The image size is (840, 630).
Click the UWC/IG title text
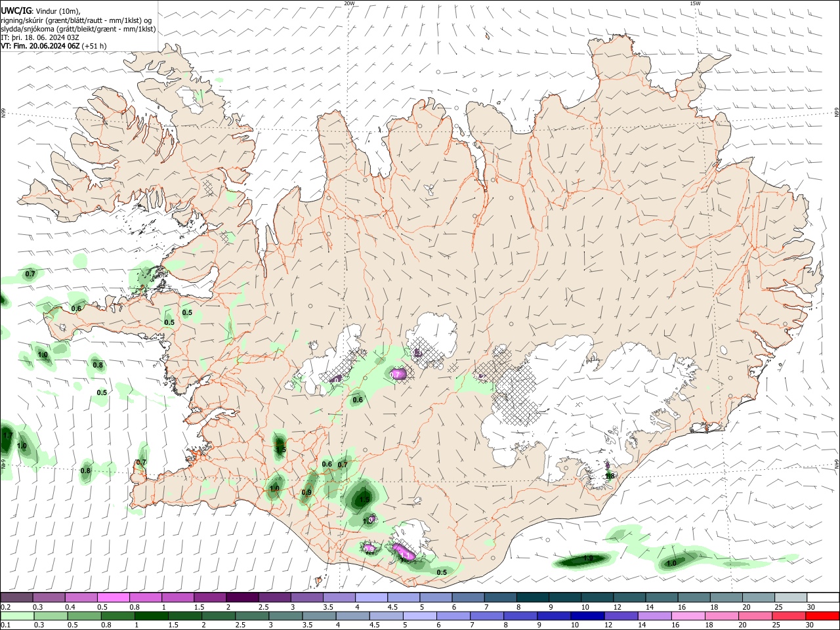pos(16,11)
